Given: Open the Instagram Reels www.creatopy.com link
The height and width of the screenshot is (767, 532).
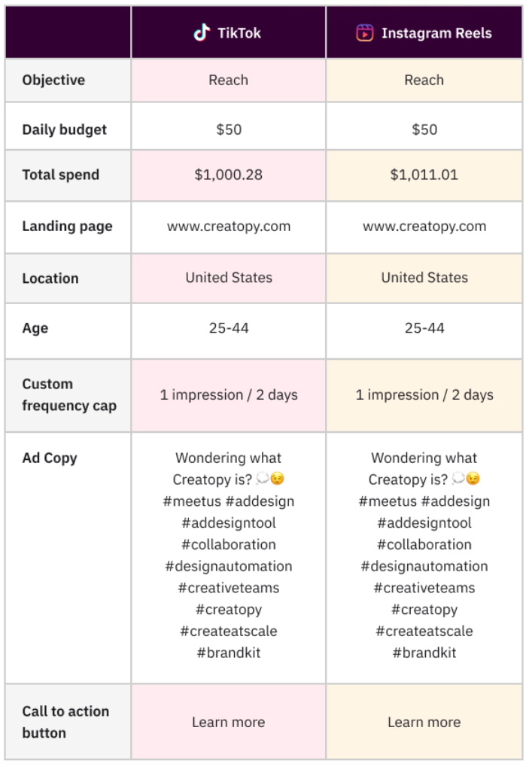Looking at the screenshot, I should coord(424,227).
